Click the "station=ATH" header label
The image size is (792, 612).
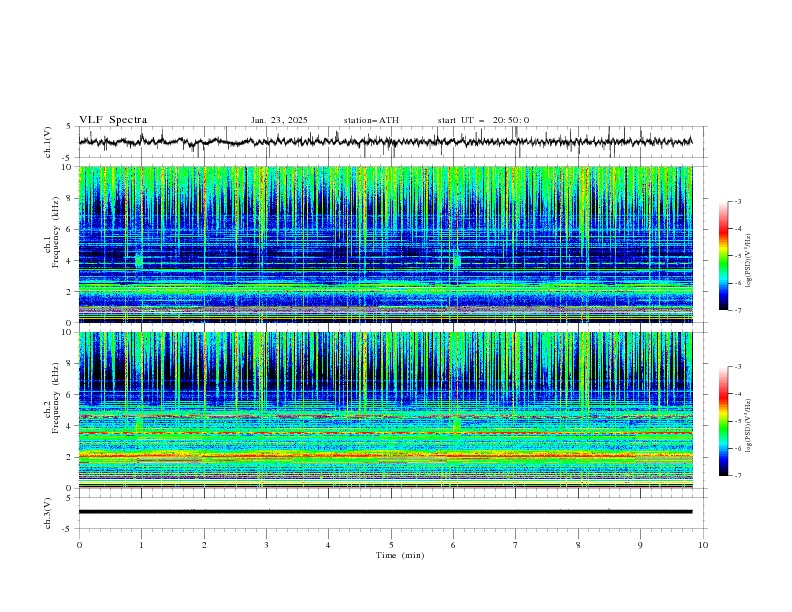[371, 120]
